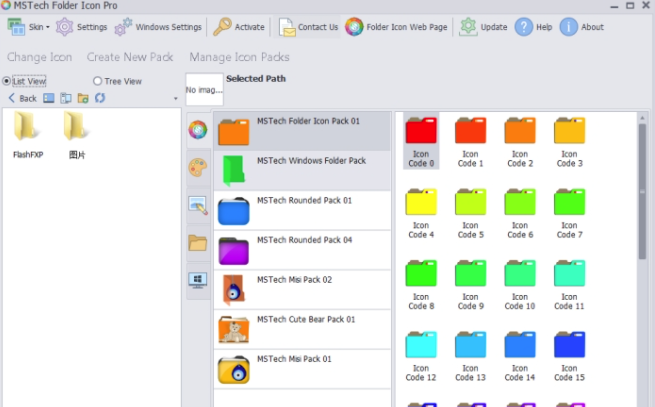Select the FlashFXP folder

point(28,135)
